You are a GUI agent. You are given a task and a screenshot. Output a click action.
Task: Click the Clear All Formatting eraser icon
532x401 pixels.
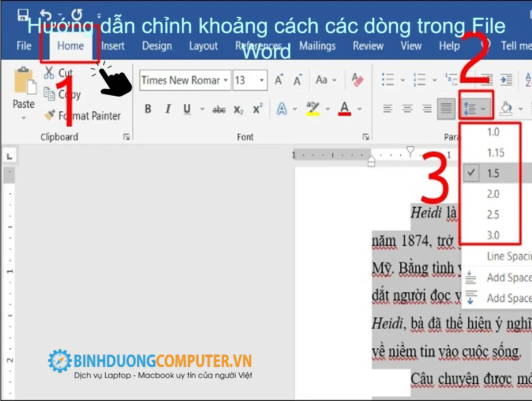357,80
